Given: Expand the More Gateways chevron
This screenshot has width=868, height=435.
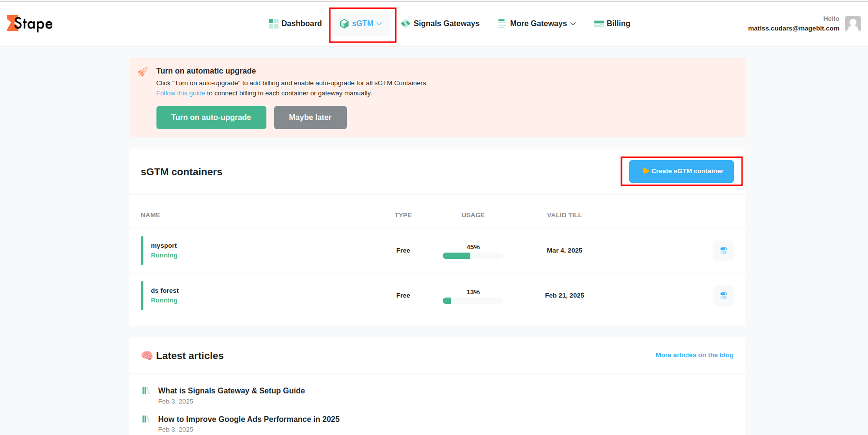Looking at the screenshot, I should click(x=573, y=24).
